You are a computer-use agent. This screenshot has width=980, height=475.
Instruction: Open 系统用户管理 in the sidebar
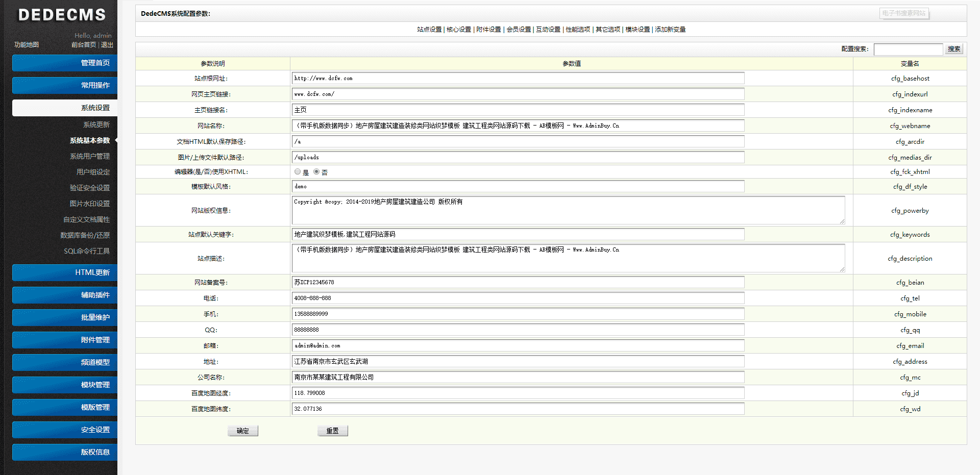(90, 156)
